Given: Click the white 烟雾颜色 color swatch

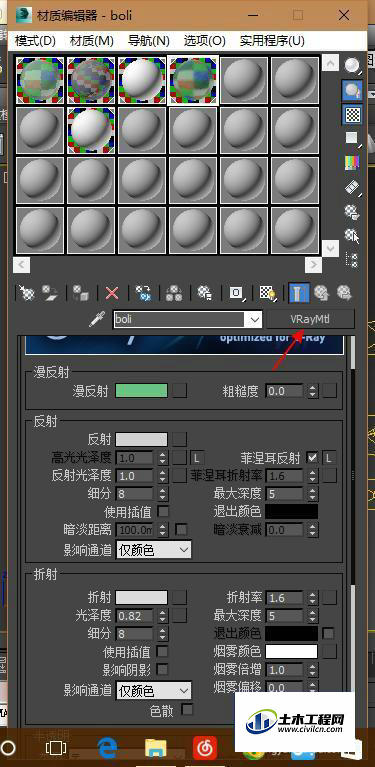Looking at the screenshot, I should [291, 652].
